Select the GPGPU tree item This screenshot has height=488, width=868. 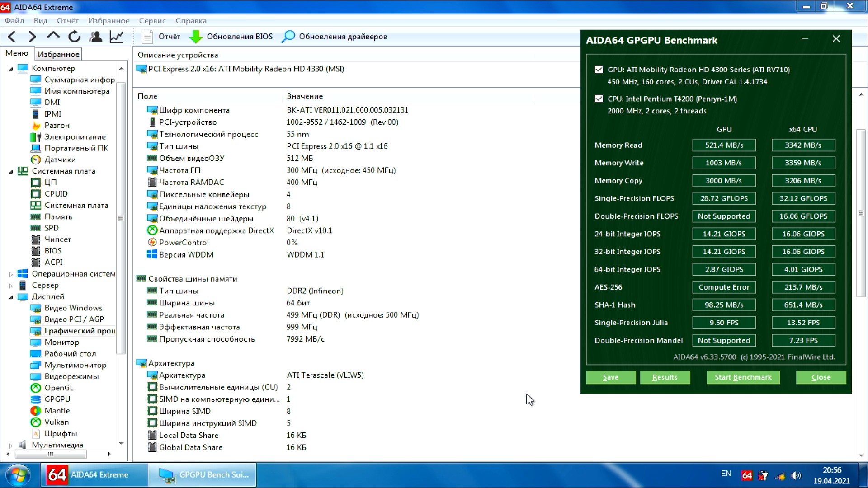(x=57, y=399)
